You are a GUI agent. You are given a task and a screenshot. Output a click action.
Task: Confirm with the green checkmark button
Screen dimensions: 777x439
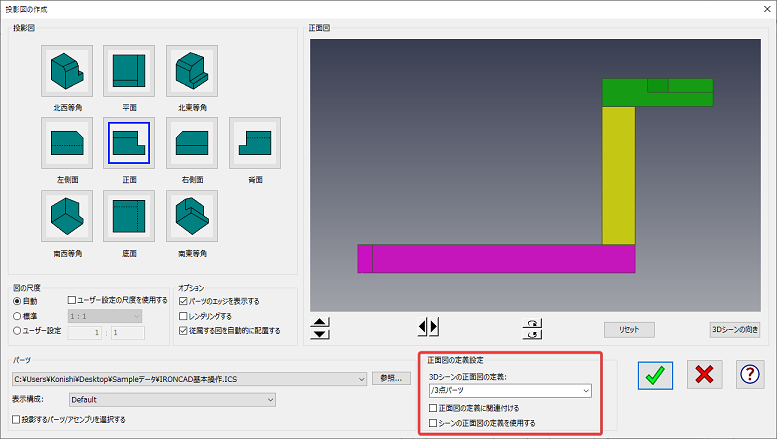[x=655, y=375]
